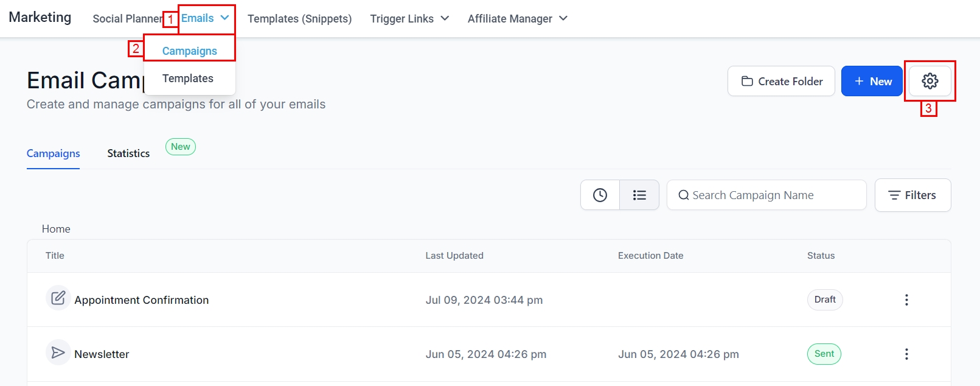980x386 pixels.
Task: Expand the Emails dropdown menu
Action: 206,18
